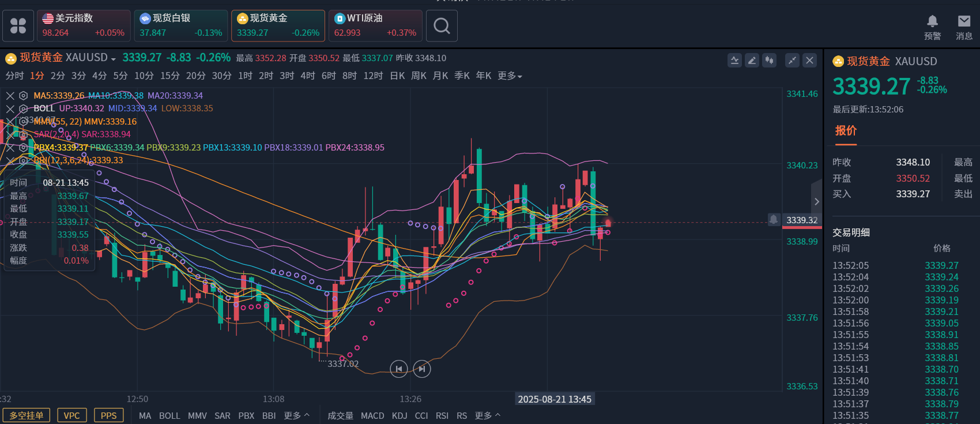Select the 1分 timeframe
The image size is (980, 424).
click(37, 76)
